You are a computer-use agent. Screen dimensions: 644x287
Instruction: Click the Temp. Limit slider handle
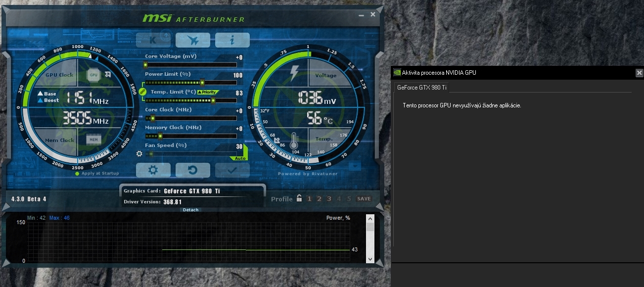(x=213, y=100)
